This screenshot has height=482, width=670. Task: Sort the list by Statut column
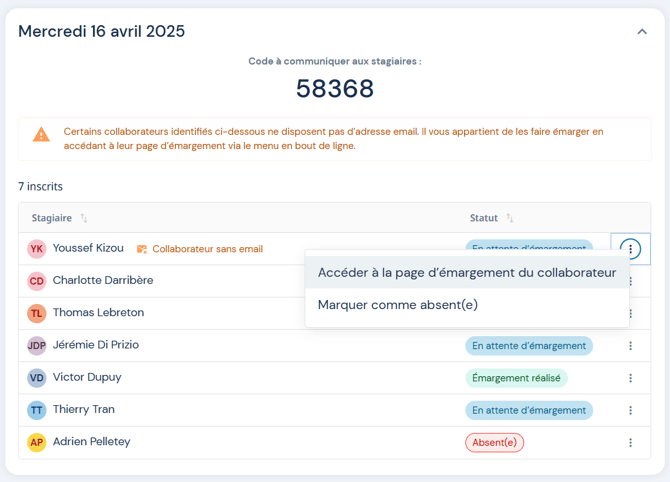[509, 218]
